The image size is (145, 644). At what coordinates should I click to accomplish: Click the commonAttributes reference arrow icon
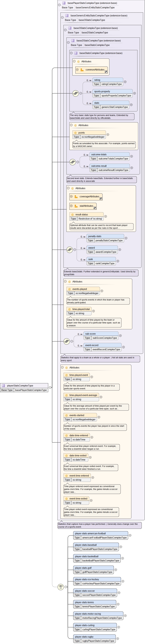pos(106,72)
